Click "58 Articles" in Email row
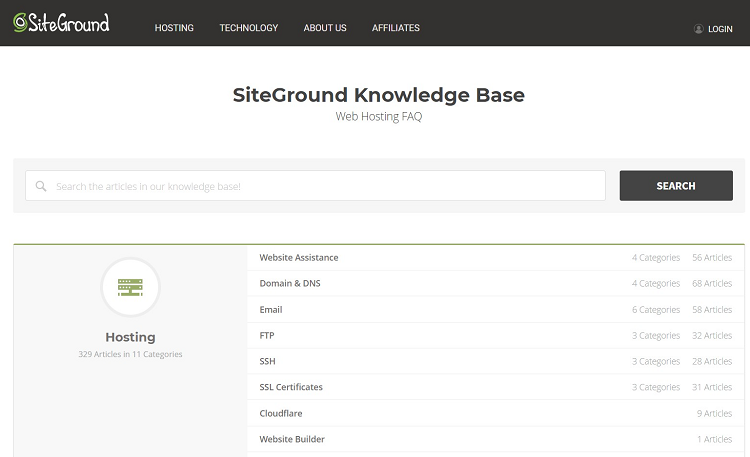Screen dimensions: 750x457 (x=712, y=310)
